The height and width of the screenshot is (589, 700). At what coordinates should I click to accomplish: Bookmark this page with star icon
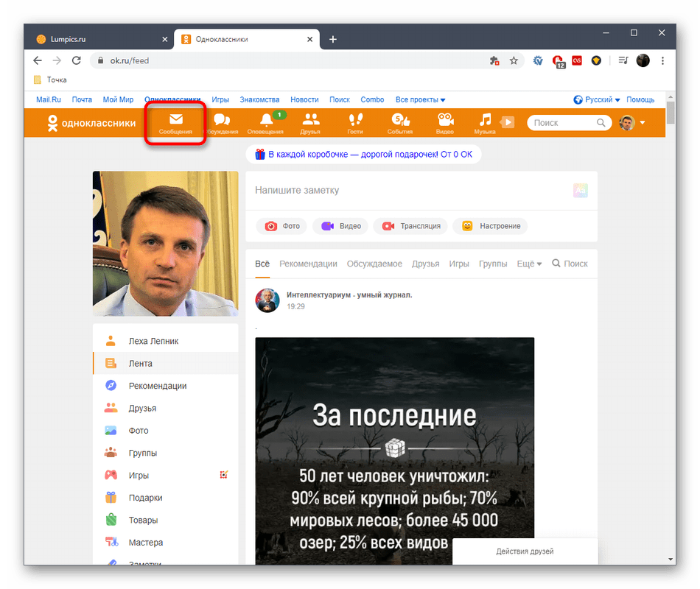514,60
